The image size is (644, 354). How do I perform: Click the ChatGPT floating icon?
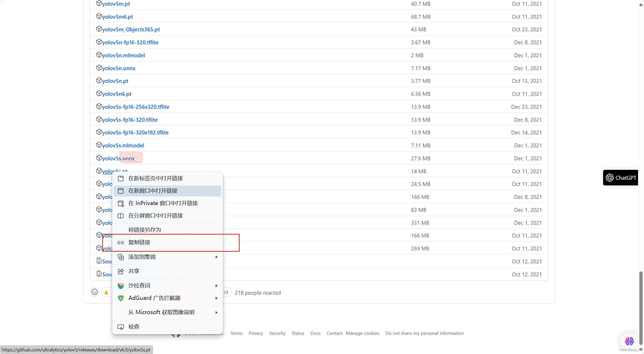pos(620,178)
